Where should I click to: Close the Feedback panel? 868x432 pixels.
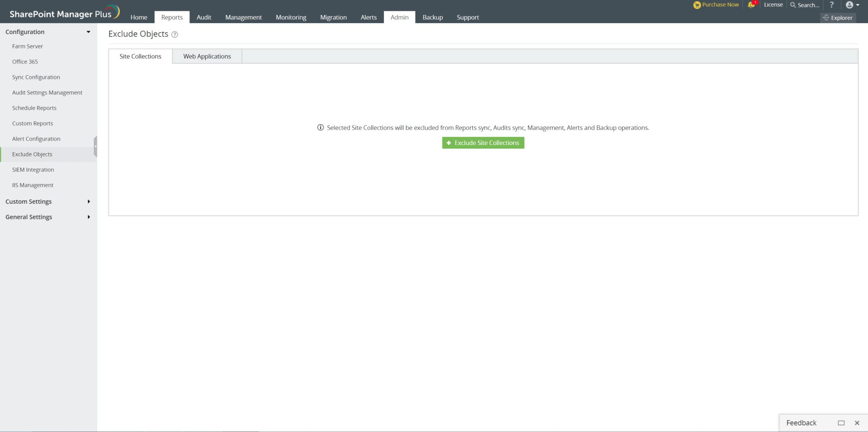(x=857, y=423)
